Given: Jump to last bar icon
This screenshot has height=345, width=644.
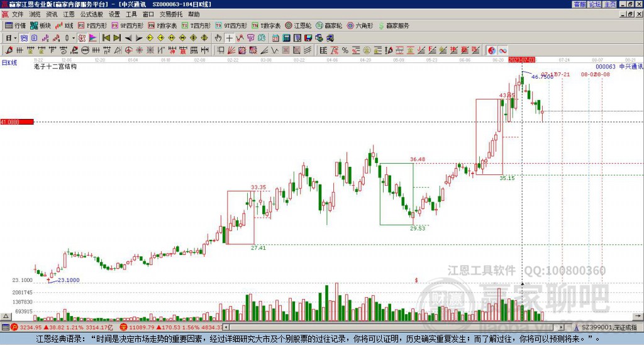Looking at the screenshot, I should point(116,38).
